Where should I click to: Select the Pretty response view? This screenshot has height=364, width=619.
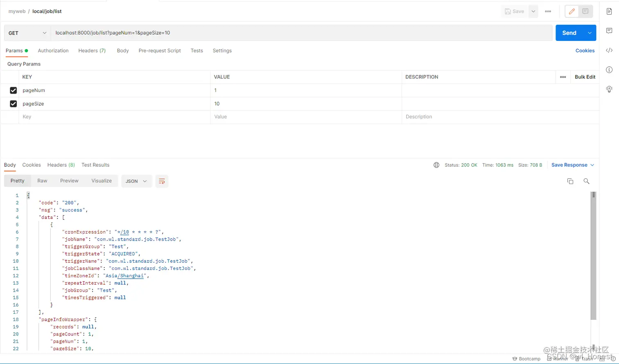(18, 181)
